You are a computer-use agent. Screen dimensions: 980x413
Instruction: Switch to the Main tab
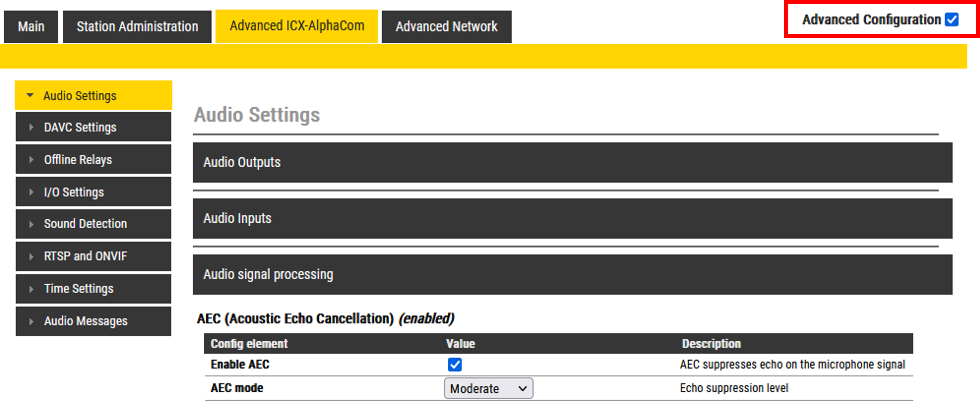pyautogui.click(x=31, y=27)
